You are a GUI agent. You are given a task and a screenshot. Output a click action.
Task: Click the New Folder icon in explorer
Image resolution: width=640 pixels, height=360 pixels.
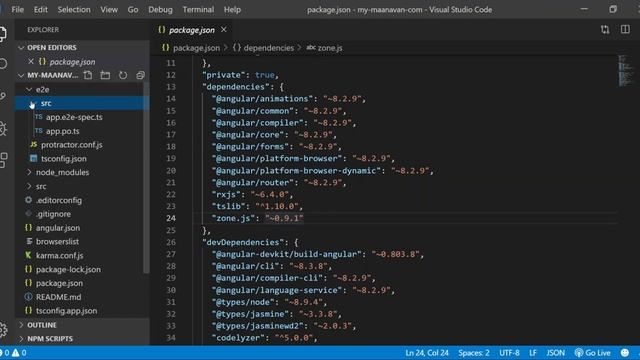[x=105, y=75]
